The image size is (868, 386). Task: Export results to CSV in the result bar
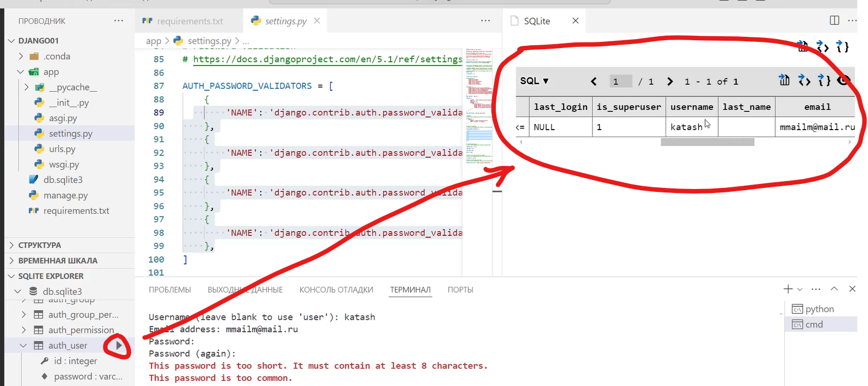pyautogui.click(x=784, y=81)
